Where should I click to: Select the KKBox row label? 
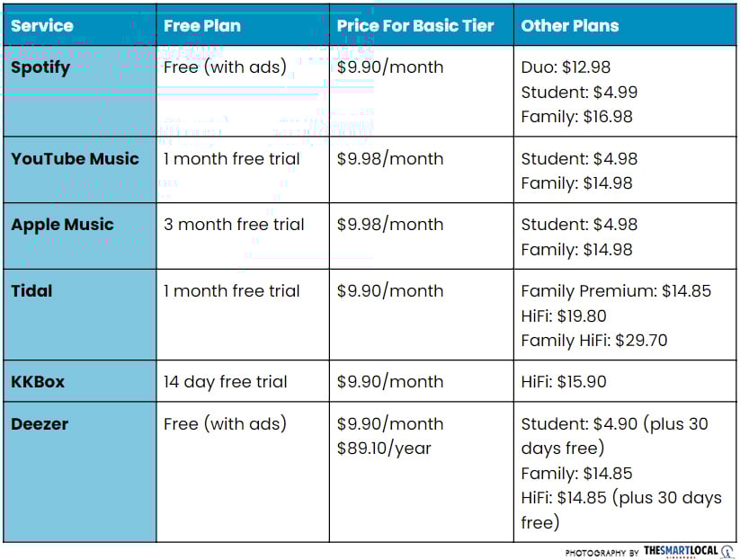click(x=38, y=382)
